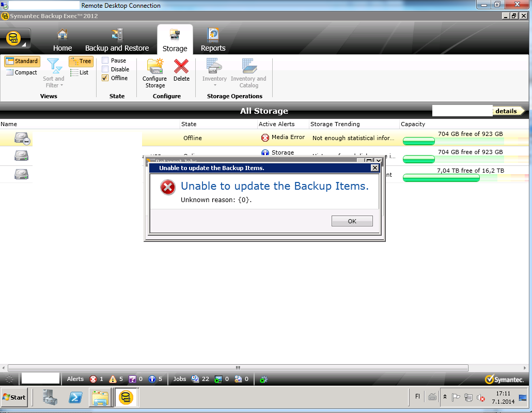The image size is (532, 413).
Task: Click the red Delete icon
Action: (181, 67)
